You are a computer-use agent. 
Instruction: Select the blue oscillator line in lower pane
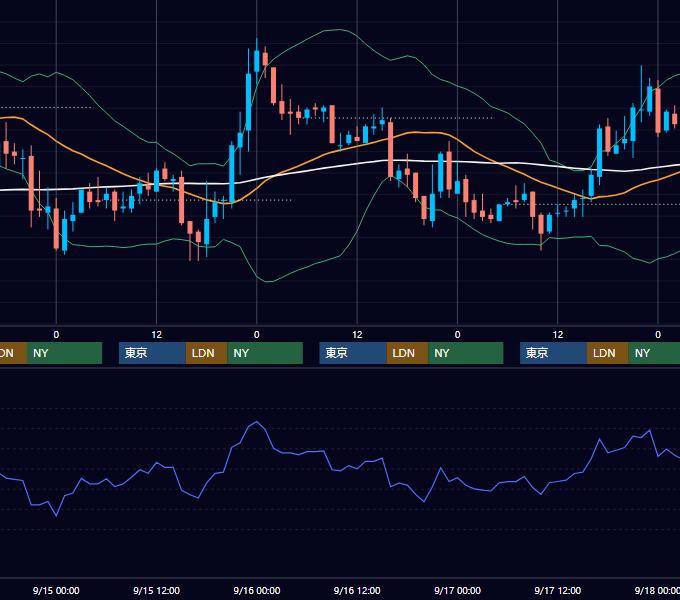pyautogui.click(x=325, y=452)
